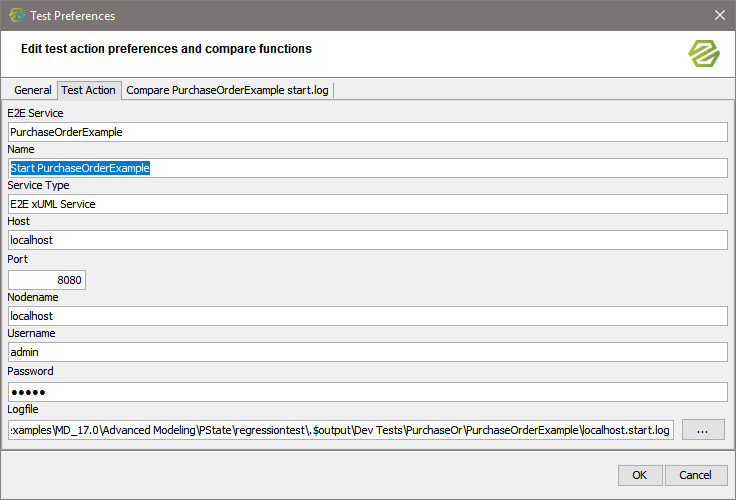The height and width of the screenshot is (500, 736).
Task: Click the Logfile path field
Action: [341, 430]
